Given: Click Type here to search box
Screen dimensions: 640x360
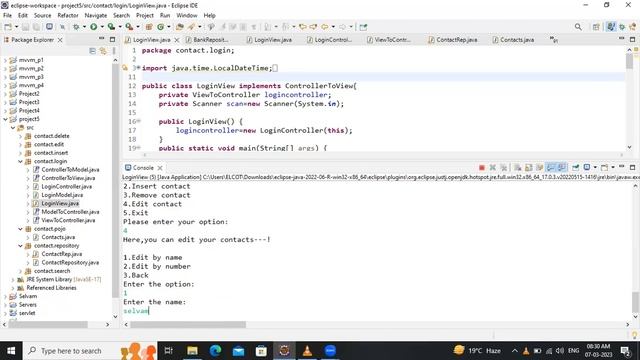Looking at the screenshot, I should coord(71,351).
